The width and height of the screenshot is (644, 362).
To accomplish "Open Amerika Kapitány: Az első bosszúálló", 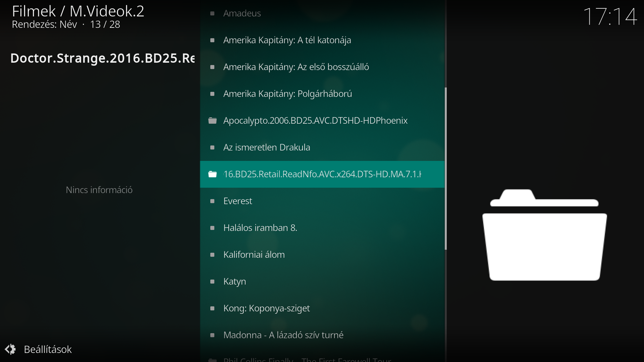I will [322, 67].
